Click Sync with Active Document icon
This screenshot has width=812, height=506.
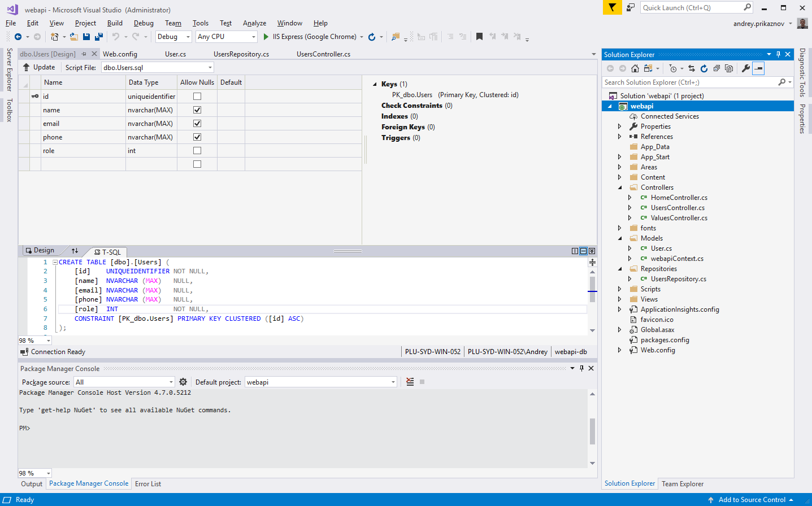pyautogui.click(x=692, y=68)
